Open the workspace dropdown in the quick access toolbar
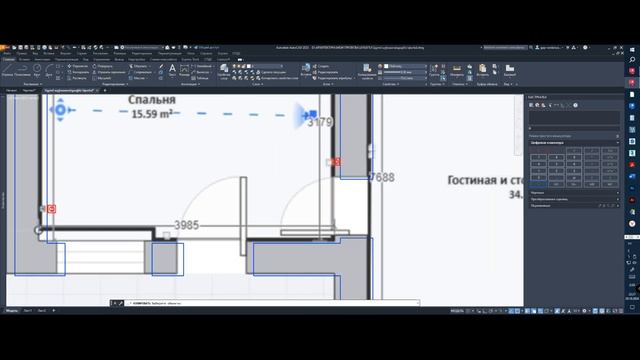The height and width of the screenshot is (360, 640). [x=142, y=48]
